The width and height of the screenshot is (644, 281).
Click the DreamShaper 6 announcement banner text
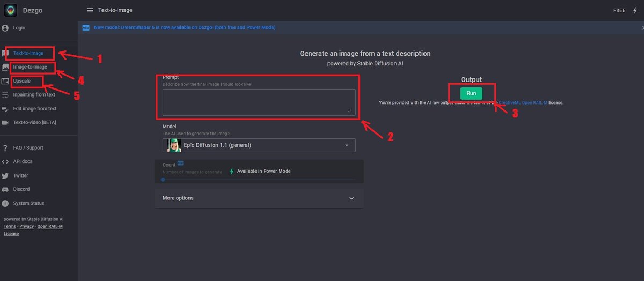(x=185, y=27)
